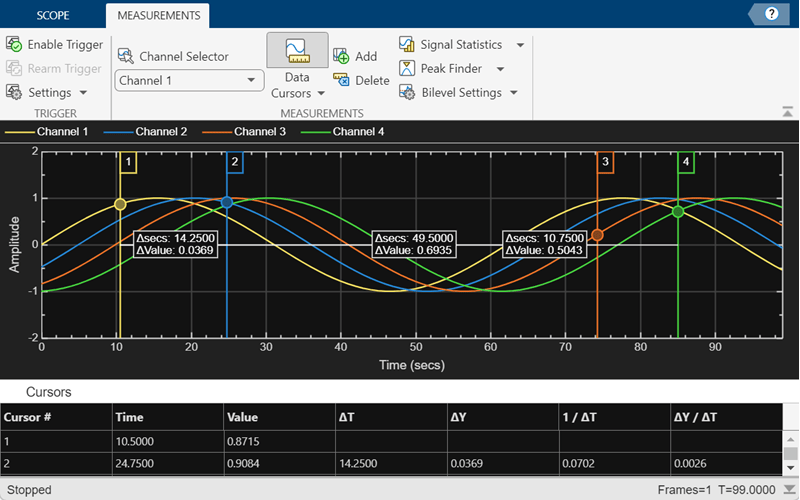The image size is (800, 500).
Task: Click the yellow cursor 1 data point
Action: [120, 204]
